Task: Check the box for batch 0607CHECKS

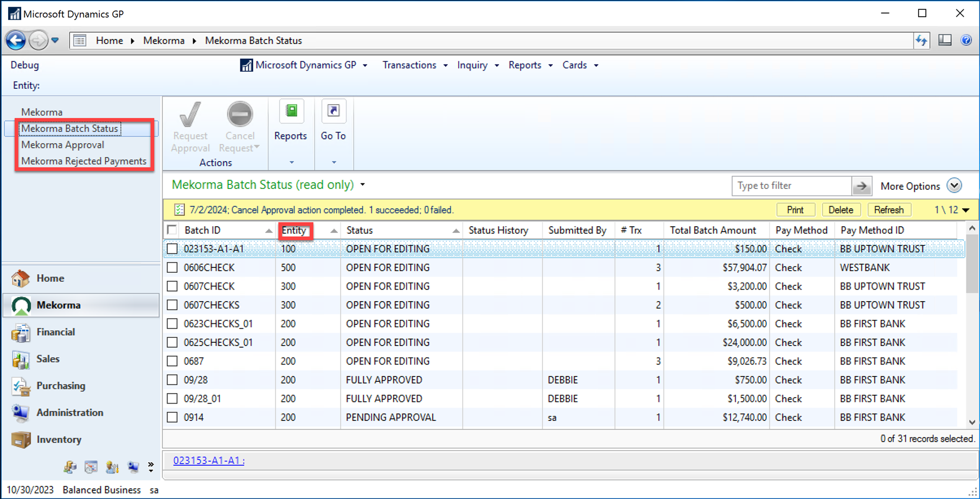Action: (x=172, y=305)
